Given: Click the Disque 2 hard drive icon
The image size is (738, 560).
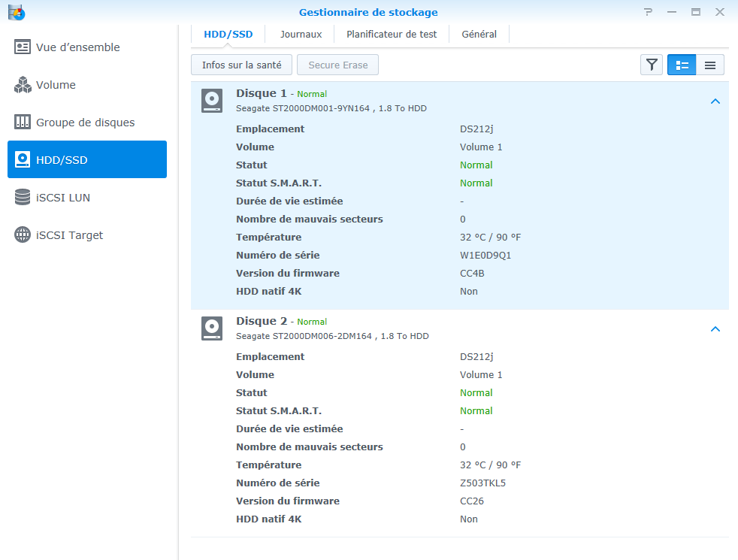Looking at the screenshot, I should pos(212,328).
